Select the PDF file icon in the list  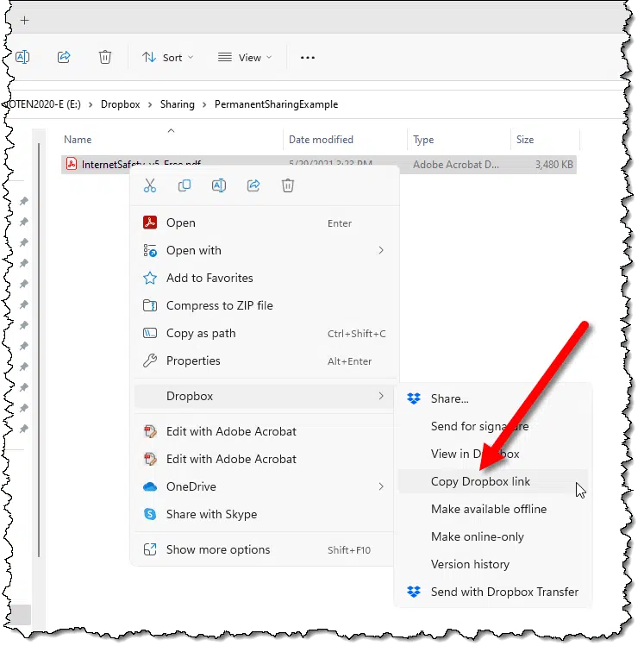[x=72, y=164]
